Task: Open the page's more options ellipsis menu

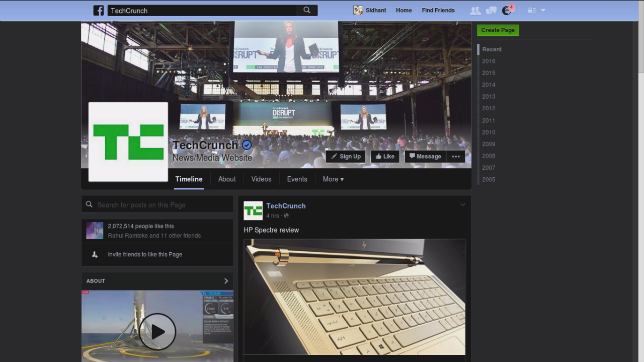Action: click(456, 156)
